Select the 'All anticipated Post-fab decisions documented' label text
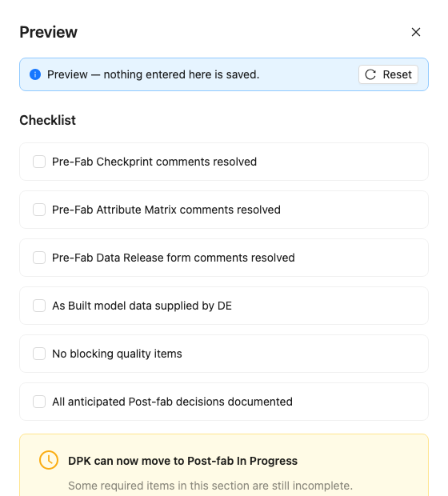 [x=173, y=402]
